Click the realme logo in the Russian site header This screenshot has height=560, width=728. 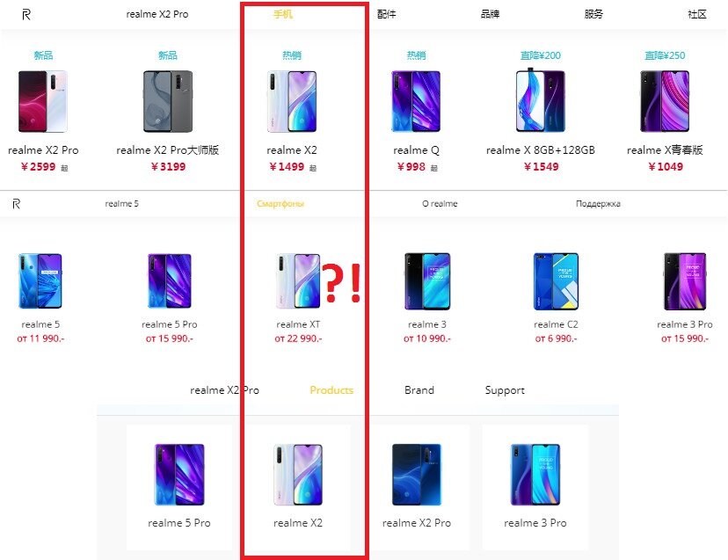pyautogui.click(x=16, y=204)
